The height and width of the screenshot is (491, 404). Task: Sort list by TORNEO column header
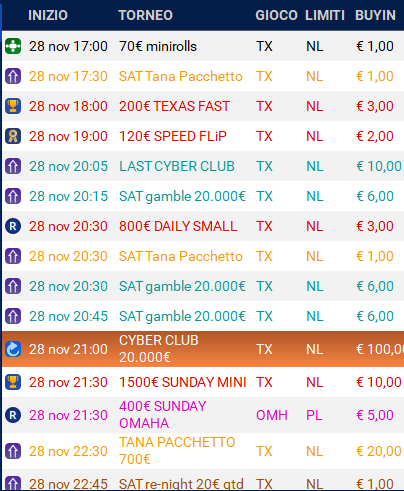coord(145,15)
